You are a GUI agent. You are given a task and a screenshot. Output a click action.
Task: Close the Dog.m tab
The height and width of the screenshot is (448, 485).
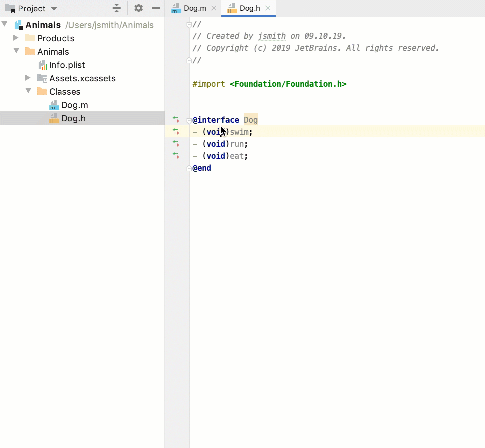pos(214,8)
